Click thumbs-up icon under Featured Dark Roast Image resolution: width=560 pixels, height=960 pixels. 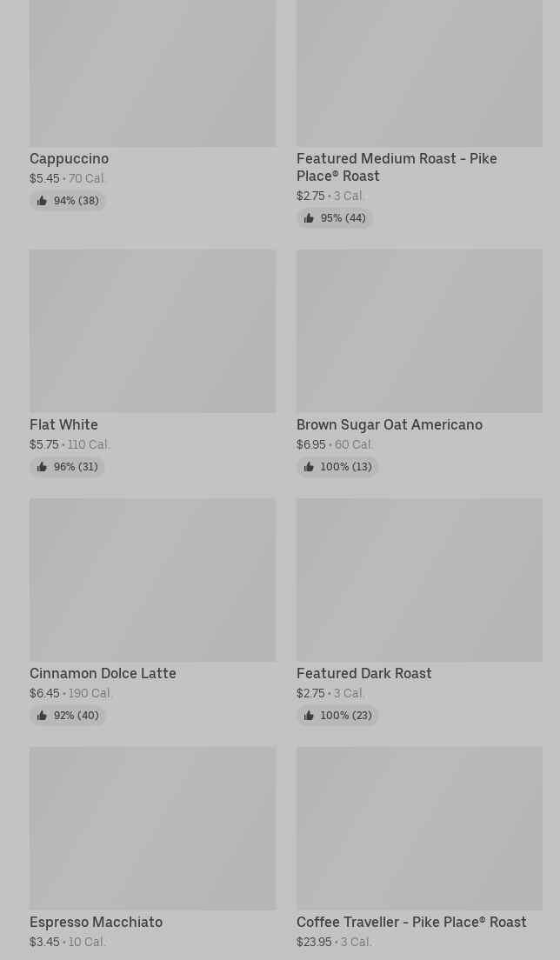[309, 716]
